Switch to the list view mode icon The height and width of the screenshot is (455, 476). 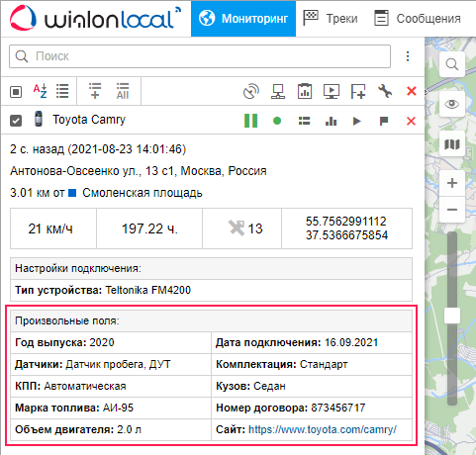pos(62,91)
